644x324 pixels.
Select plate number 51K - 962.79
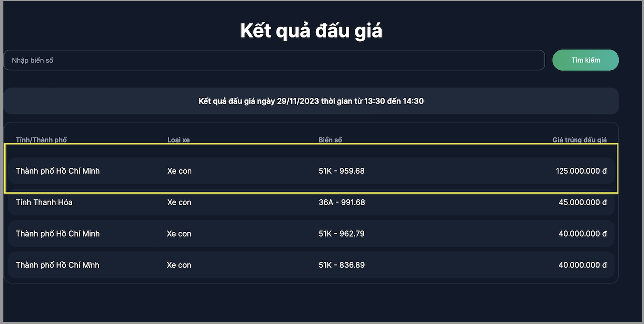341,234
